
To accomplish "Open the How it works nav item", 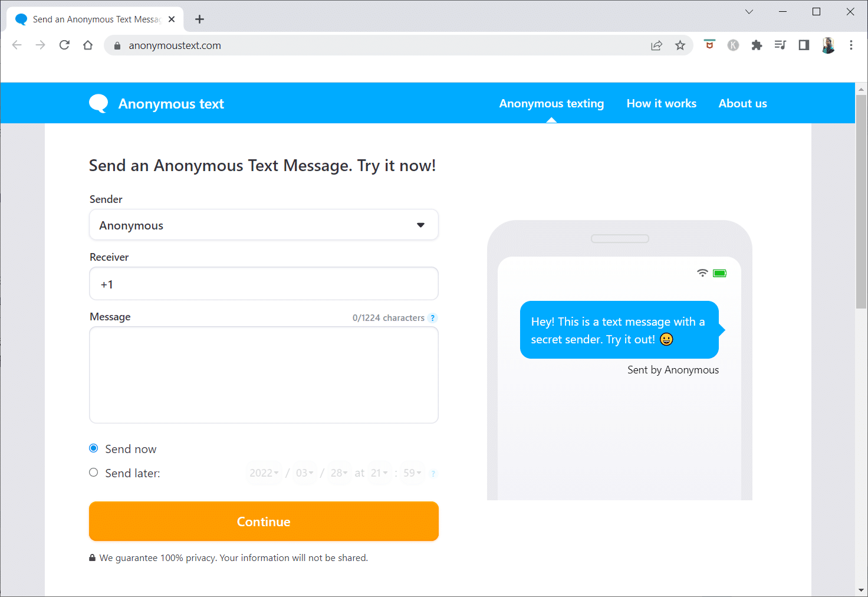I will point(662,103).
